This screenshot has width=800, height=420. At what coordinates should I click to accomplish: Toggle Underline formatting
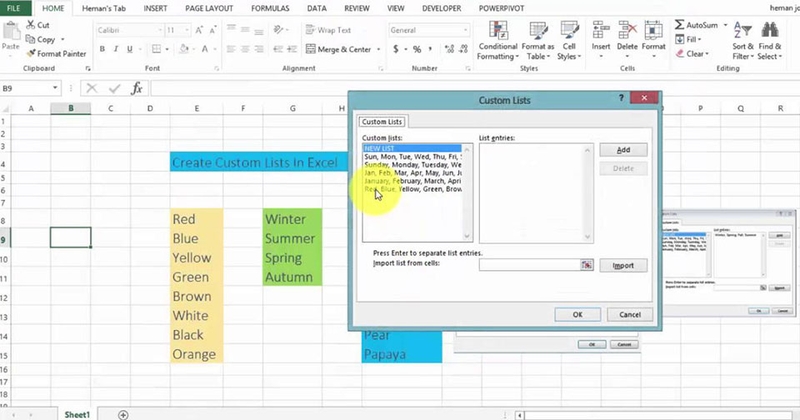coord(130,49)
